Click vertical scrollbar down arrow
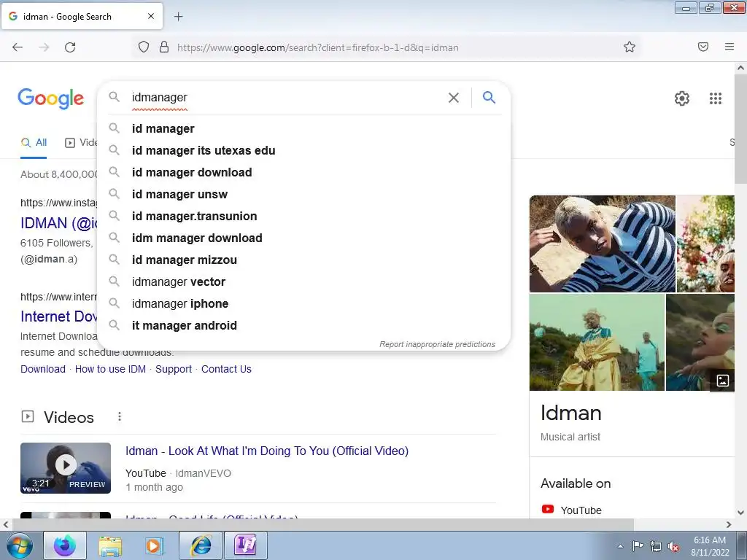This screenshot has width=747, height=560. (740, 513)
